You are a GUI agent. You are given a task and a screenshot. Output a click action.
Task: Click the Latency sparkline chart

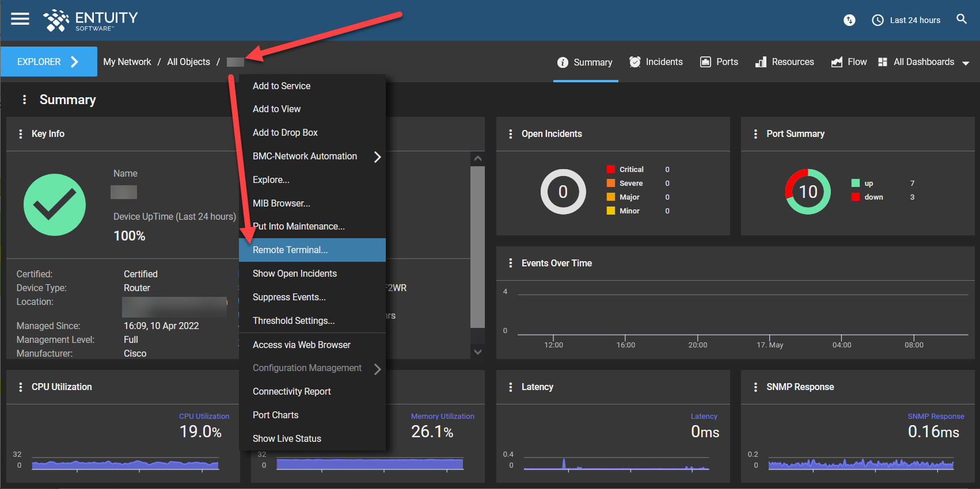coord(616,464)
